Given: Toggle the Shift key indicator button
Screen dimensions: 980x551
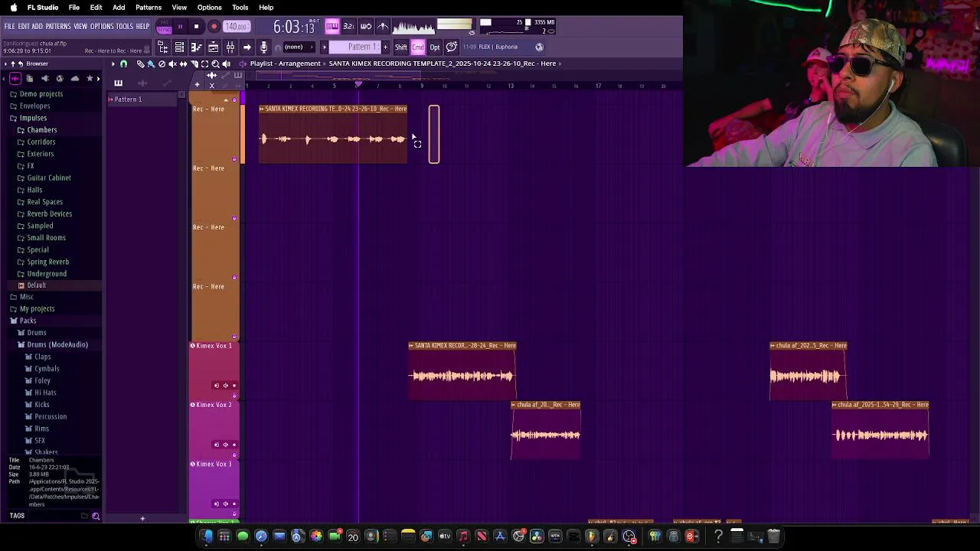Looking at the screenshot, I should point(401,47).
